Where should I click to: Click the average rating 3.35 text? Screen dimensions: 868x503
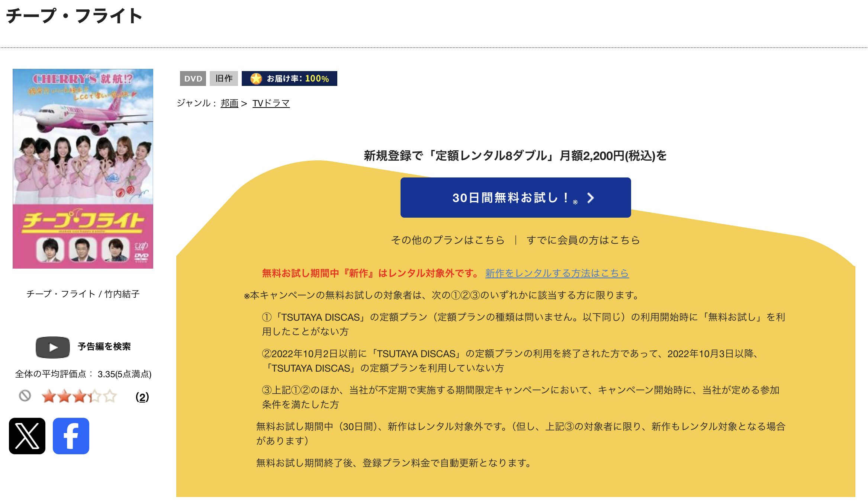(x=83, y=374)
